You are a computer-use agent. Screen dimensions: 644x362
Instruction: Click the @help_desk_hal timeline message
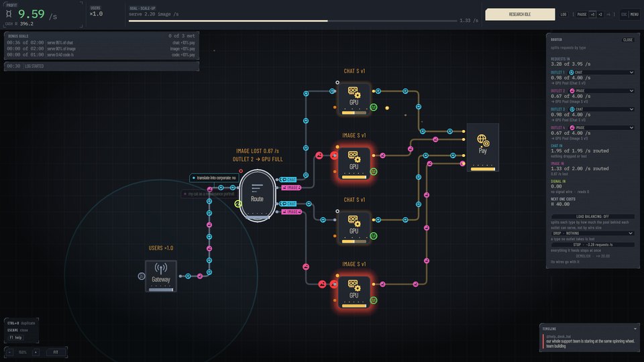click(590, 341)
